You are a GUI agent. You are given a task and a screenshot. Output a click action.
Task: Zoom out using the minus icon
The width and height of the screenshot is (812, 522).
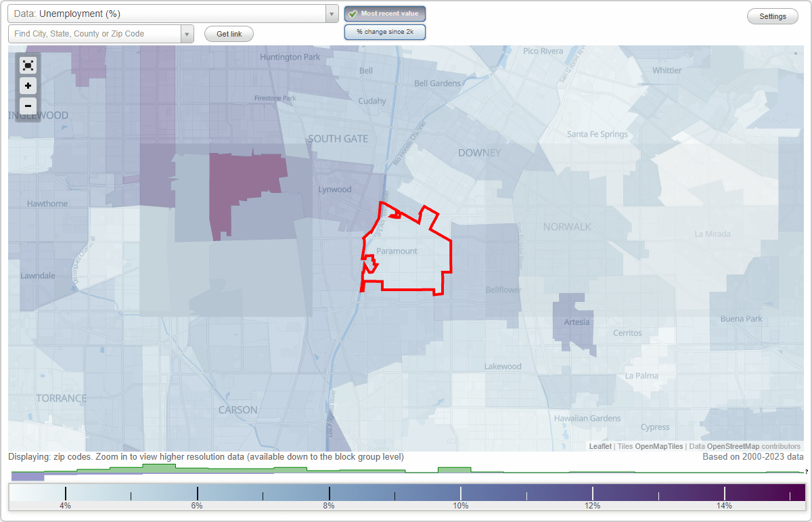28,106
